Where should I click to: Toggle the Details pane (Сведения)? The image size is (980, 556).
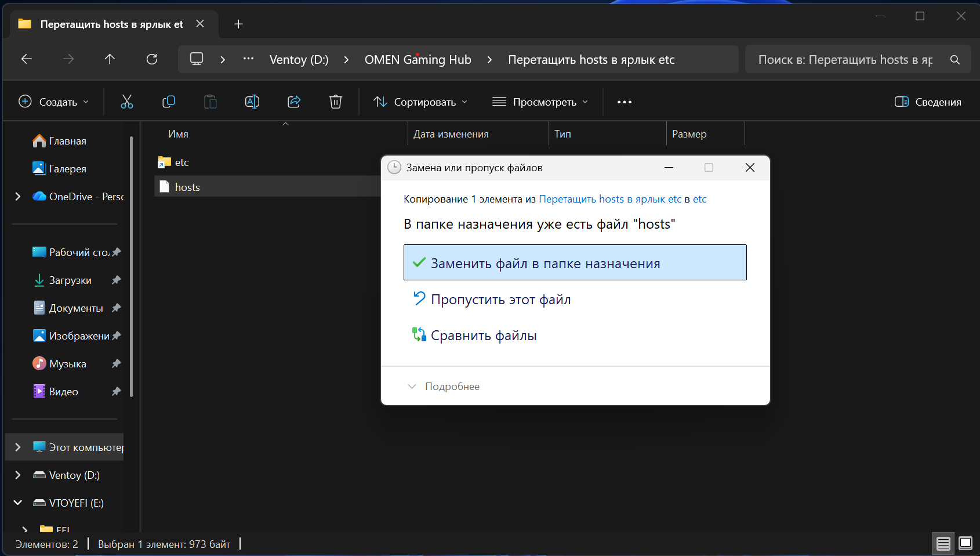pos(928,102)
